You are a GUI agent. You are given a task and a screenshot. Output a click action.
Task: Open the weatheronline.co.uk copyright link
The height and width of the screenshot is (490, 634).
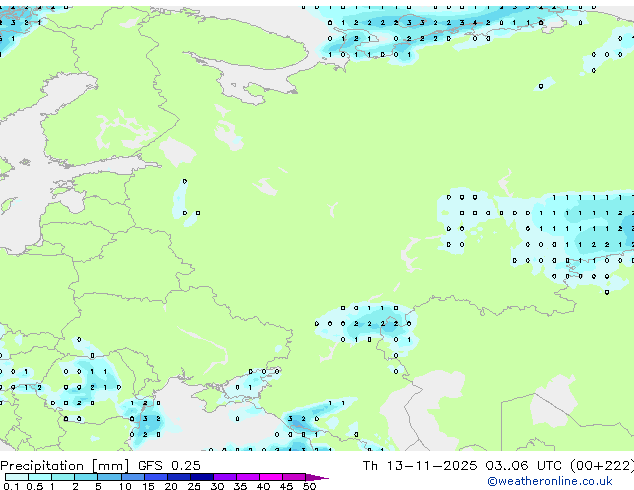(550, 482)
